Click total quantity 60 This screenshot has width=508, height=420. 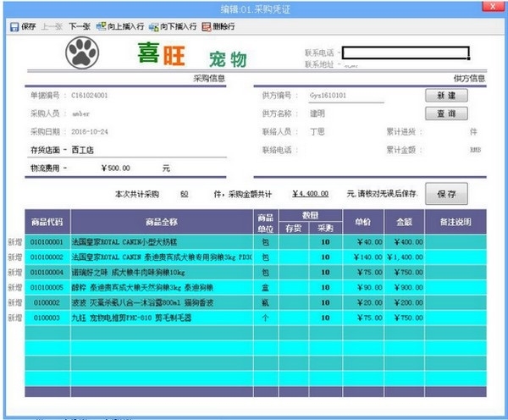pyautogui.click(x=185, y=194)
